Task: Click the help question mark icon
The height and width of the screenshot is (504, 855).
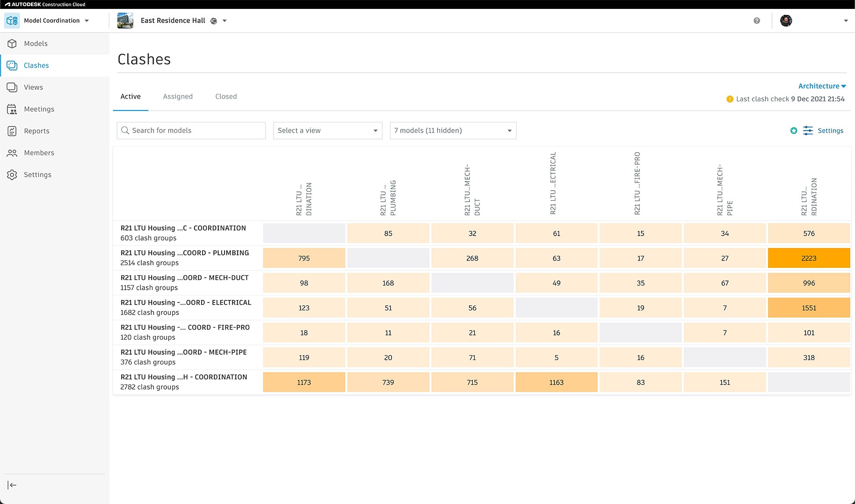Action: 757,21
